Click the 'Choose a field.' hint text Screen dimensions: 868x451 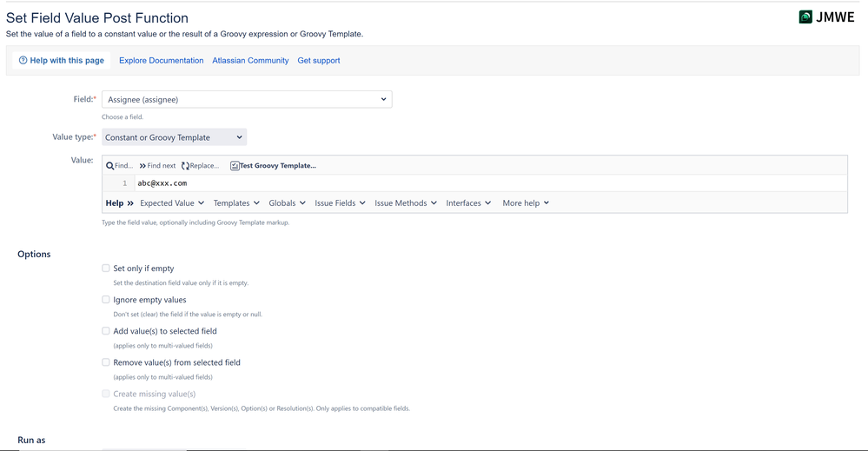[x=123, y=116]
